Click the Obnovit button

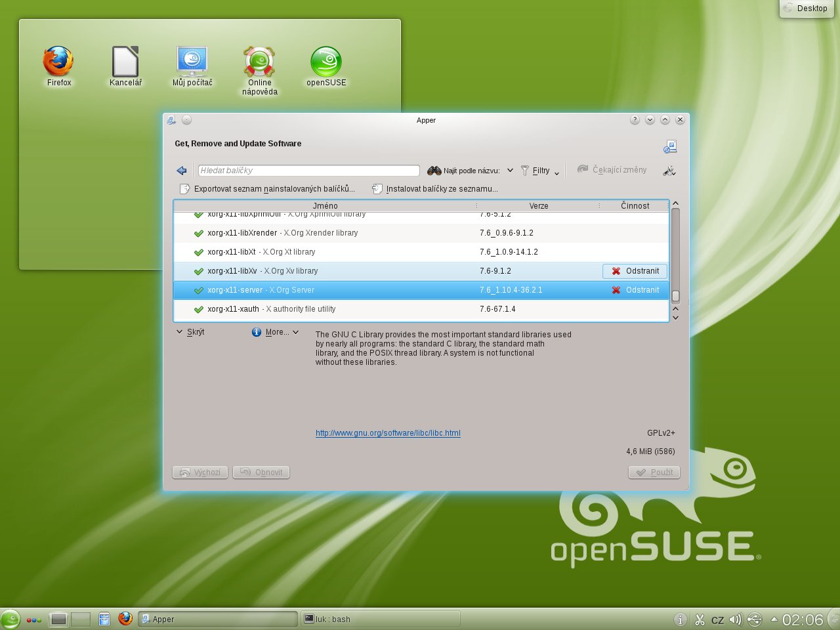(x=261, y=472)
